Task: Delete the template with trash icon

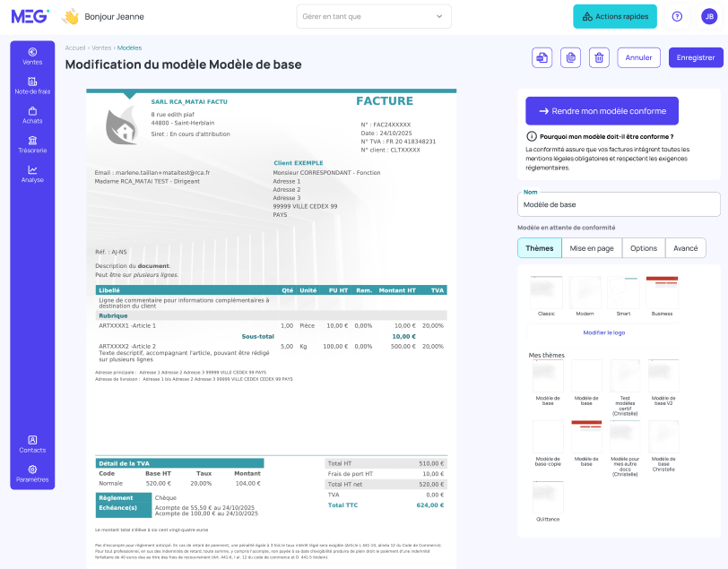Action: click(x=600, y=57)
